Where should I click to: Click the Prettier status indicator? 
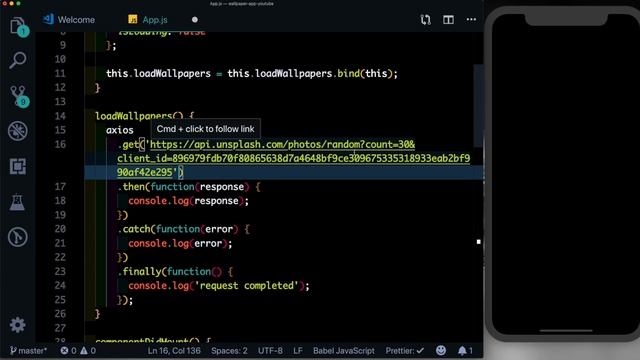[x=404, y=351]
